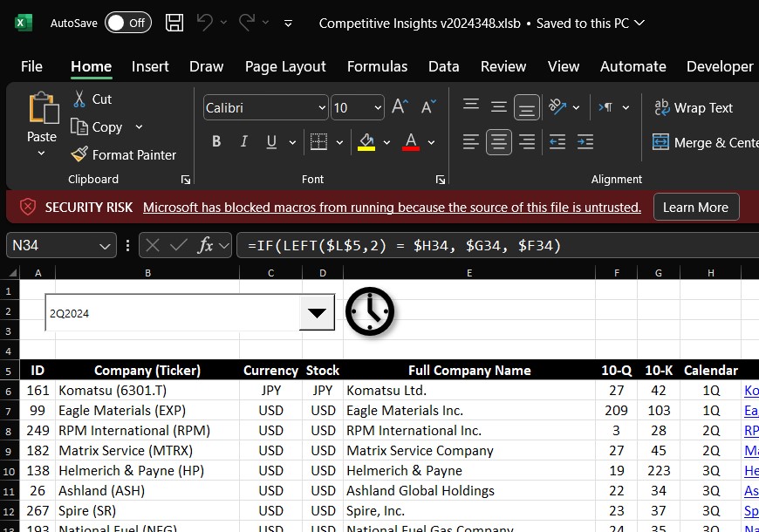The image size is (759, 532).
Task: Apply bold formatting to the cell
Action: (216, 142)
